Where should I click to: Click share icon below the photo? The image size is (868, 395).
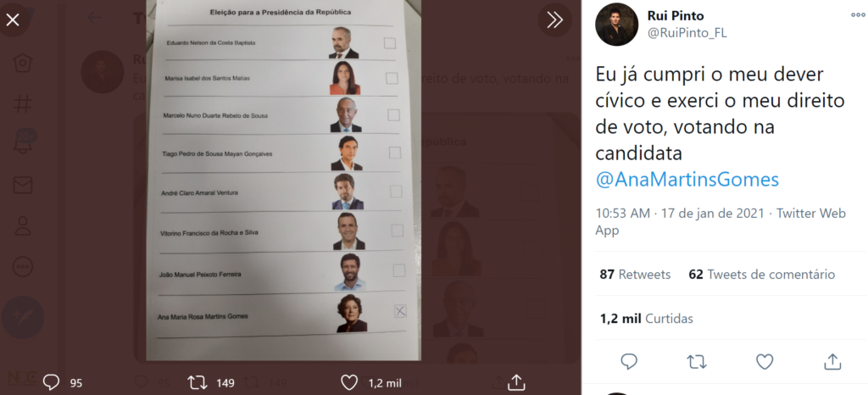[516, 382]
